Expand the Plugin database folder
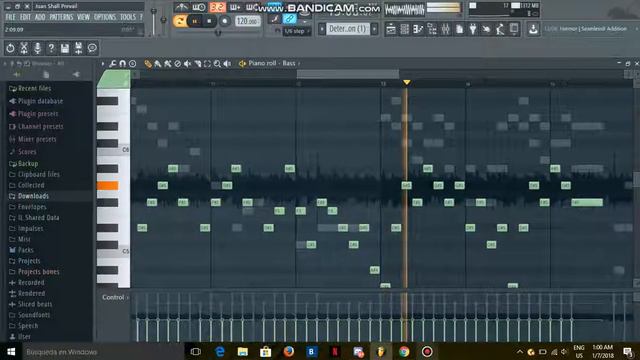 (36, 101)
